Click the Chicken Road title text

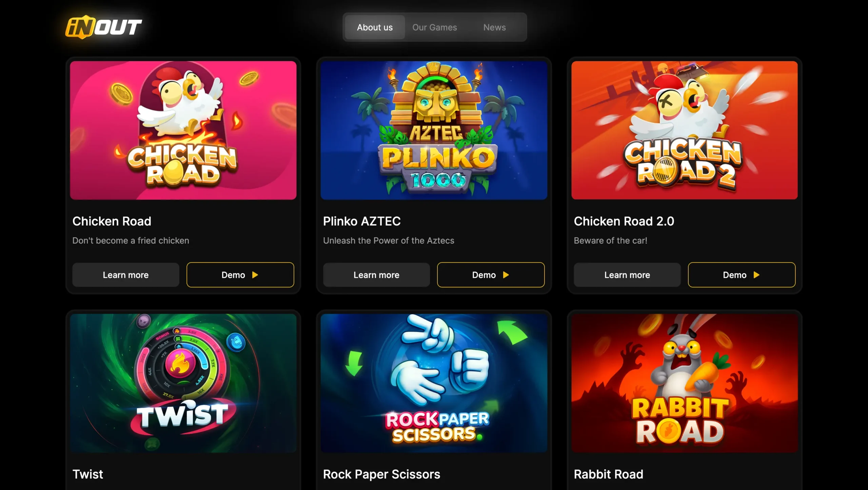[112, 221]
